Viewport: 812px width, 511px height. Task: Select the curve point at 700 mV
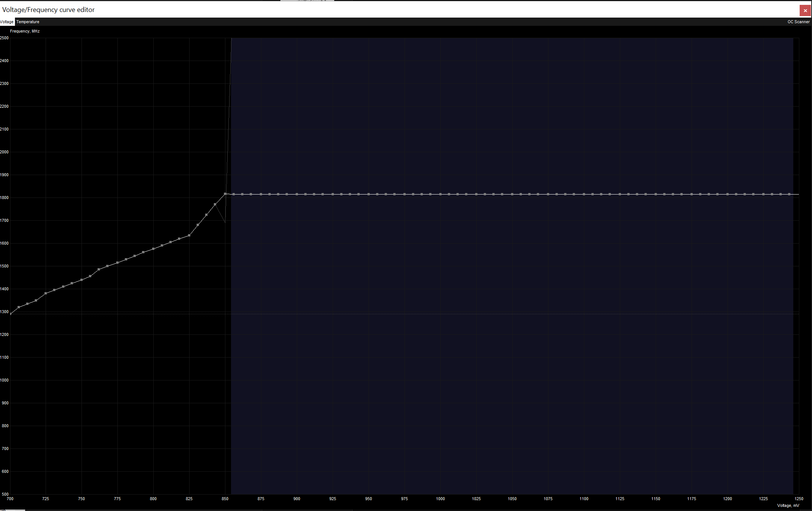(x=10, y=314)
